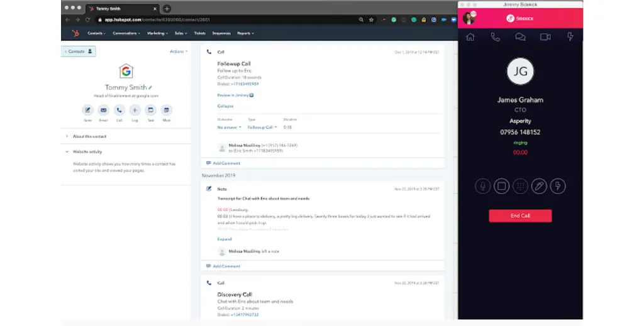Viewport: 644px width, 326px height.
Task: Click the browser address bar
Action: (x=226, y=19)
